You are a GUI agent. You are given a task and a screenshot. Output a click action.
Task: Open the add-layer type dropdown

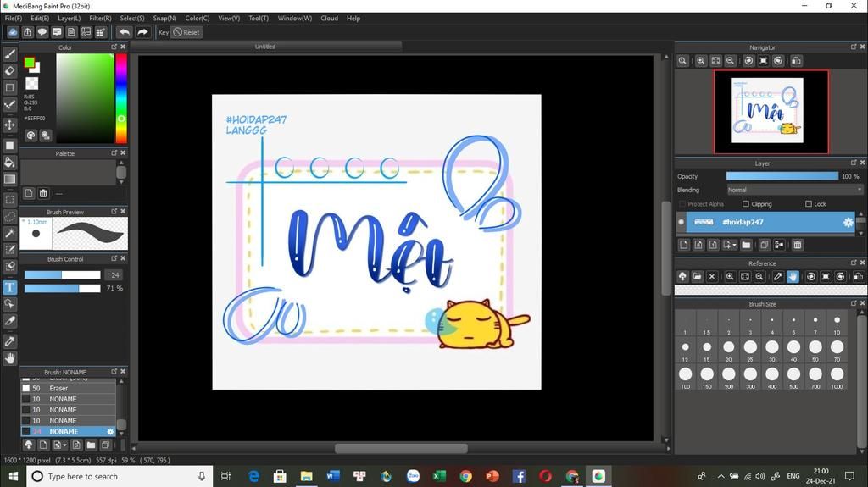730,245
